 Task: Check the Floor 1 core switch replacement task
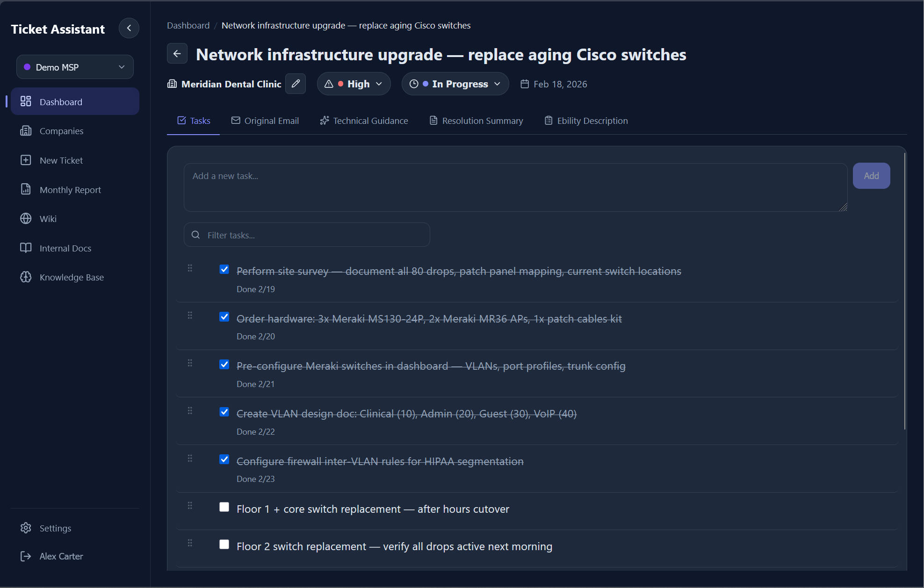224,508
